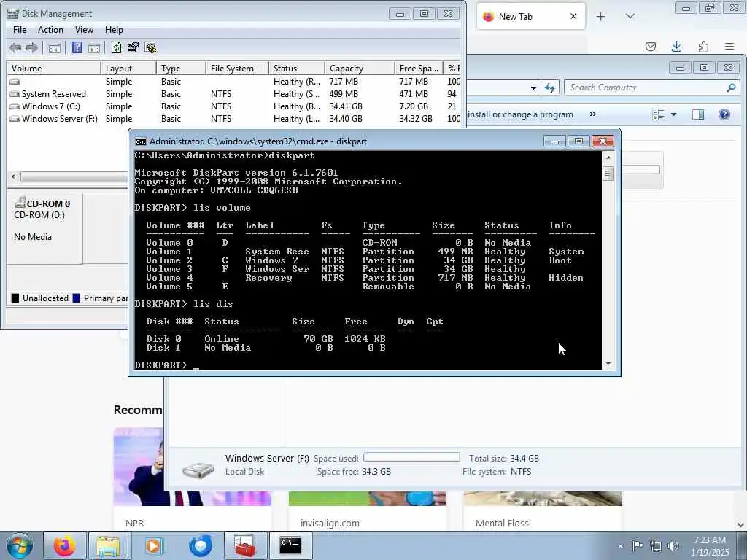The image size is (747, 560).
Task: Click the Change your view icon in Explorer
Action: (x=658, y=114)
